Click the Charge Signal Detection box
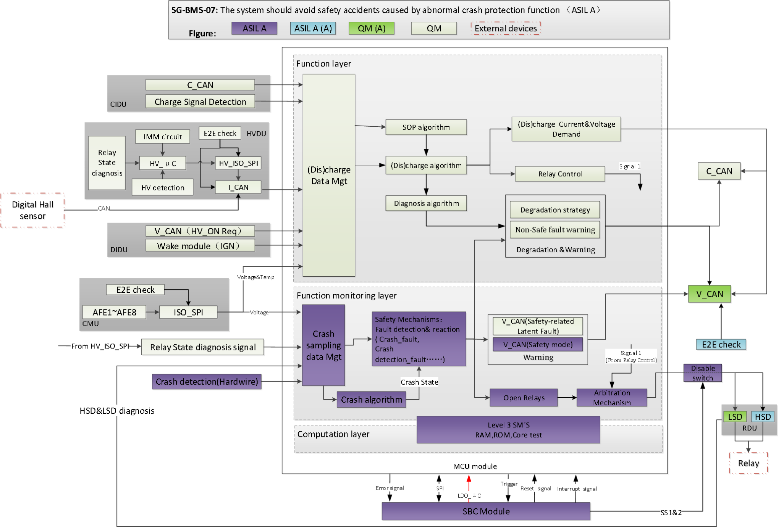The width and height of the screenshot is (784, 532). [200, 102]
